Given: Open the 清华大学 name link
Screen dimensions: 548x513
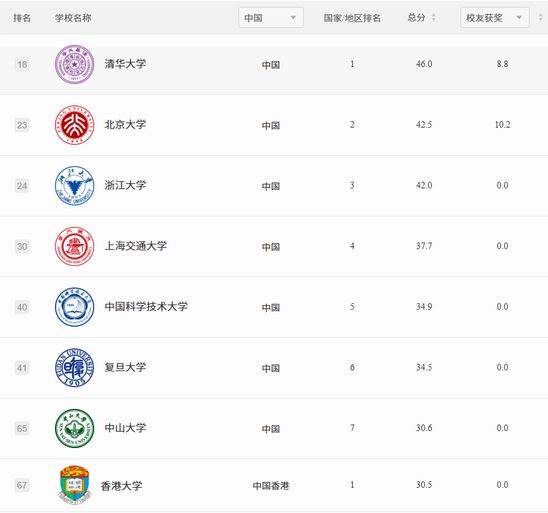Looking at the screenshot, I should point(125,64).
